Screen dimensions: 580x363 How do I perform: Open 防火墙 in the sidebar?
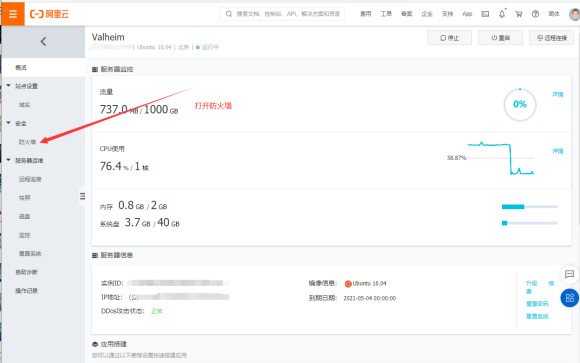(27, 142)
